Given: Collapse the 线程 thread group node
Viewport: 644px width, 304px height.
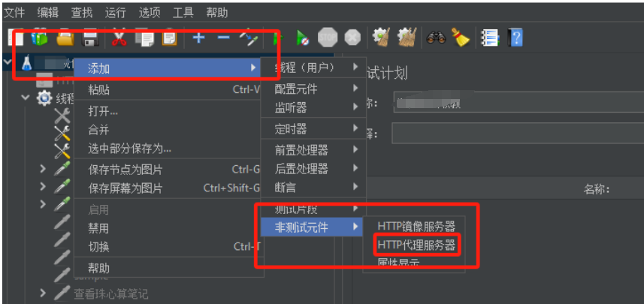Looking at the screenshot, I should (x=26, y=98).
